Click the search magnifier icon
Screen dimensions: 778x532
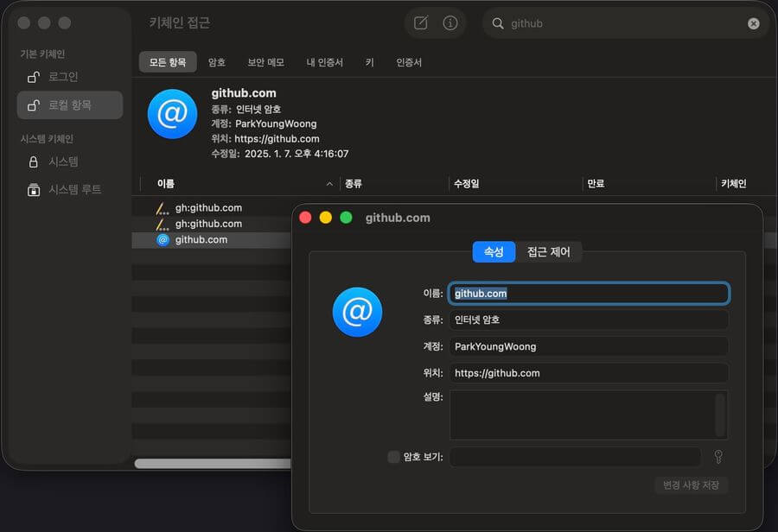(x=498, y=23)
